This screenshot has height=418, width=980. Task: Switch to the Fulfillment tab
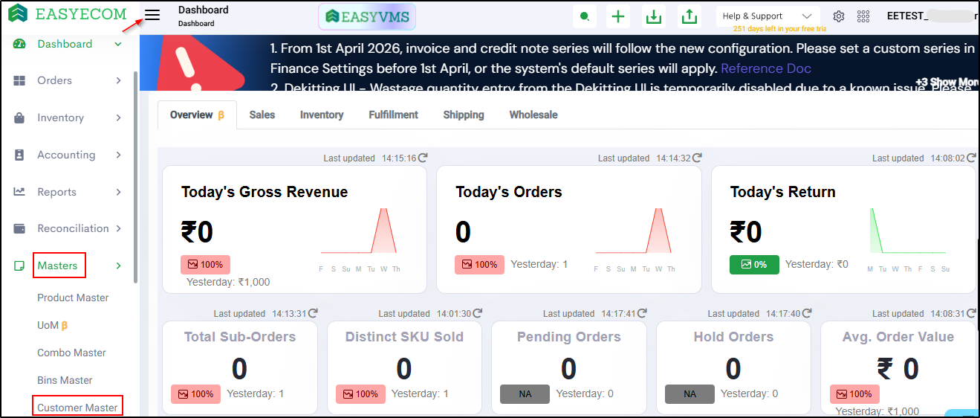393,115
